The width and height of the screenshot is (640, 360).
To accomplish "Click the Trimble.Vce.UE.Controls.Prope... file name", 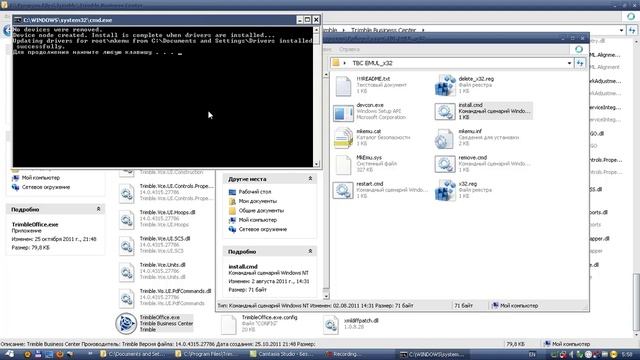I will click(x=176, y=186).
